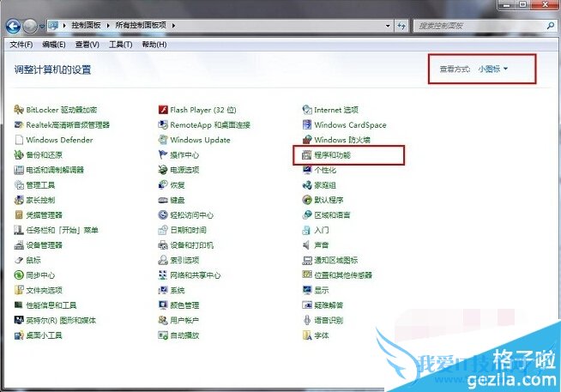The image size is (561, 392).
Task: Open the 桌面小工具 link
Action: coord(44,335)
